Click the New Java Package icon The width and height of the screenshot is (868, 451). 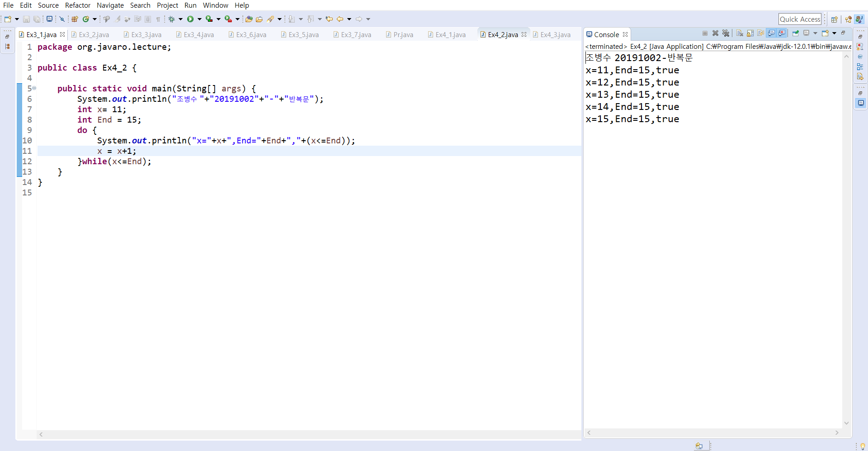point(75,19)
